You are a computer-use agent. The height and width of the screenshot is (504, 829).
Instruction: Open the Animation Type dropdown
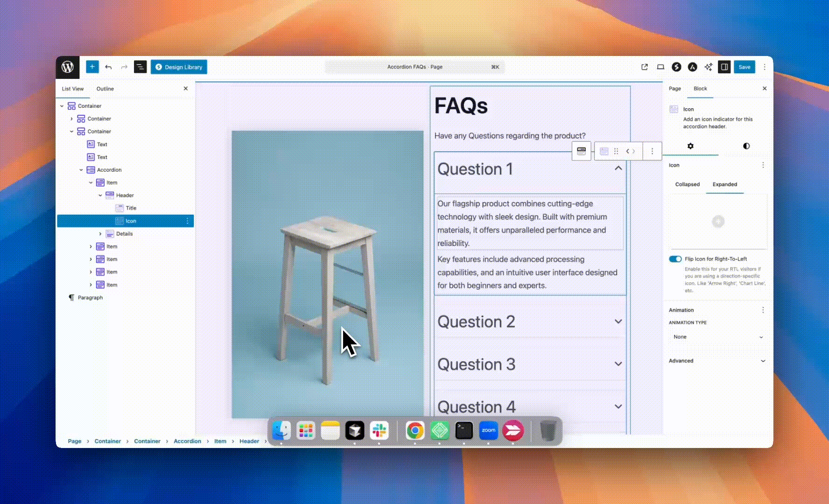(x=717, y=337)
